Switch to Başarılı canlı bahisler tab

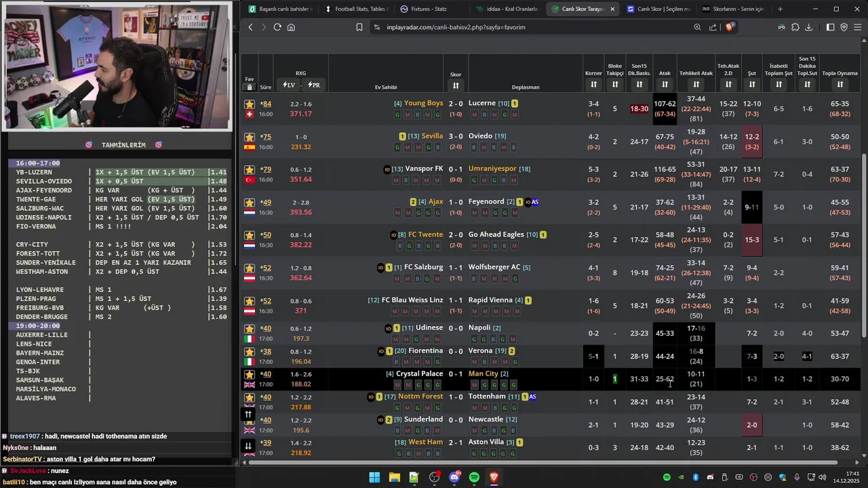coord(280,9)
